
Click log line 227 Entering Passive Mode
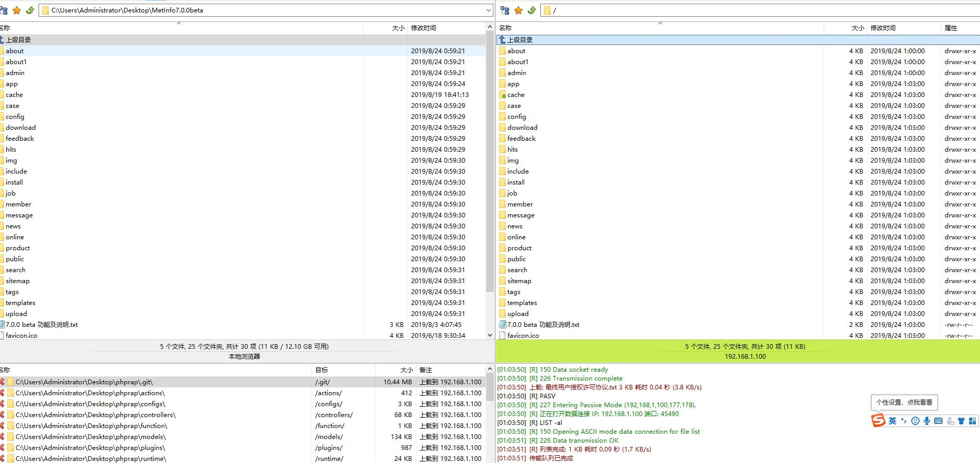[597, 405]
